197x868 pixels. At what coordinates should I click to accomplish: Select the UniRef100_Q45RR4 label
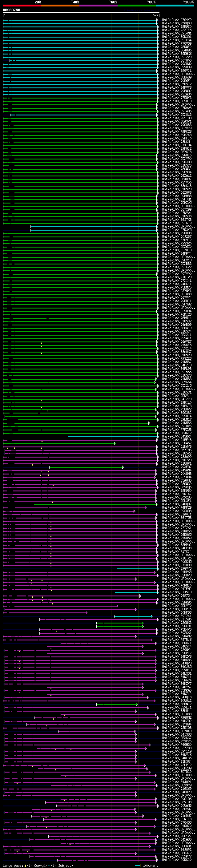pos(177,436)
